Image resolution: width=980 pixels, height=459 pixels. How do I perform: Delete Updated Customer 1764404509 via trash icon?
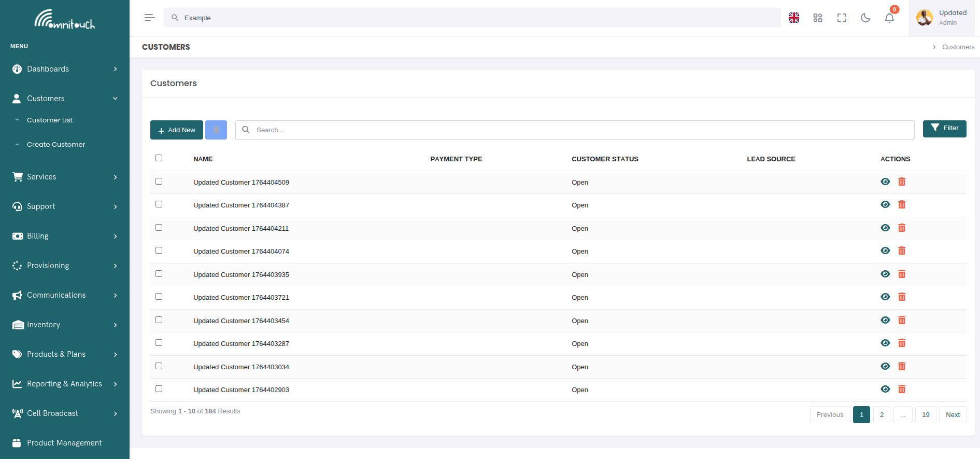[901, 182]
